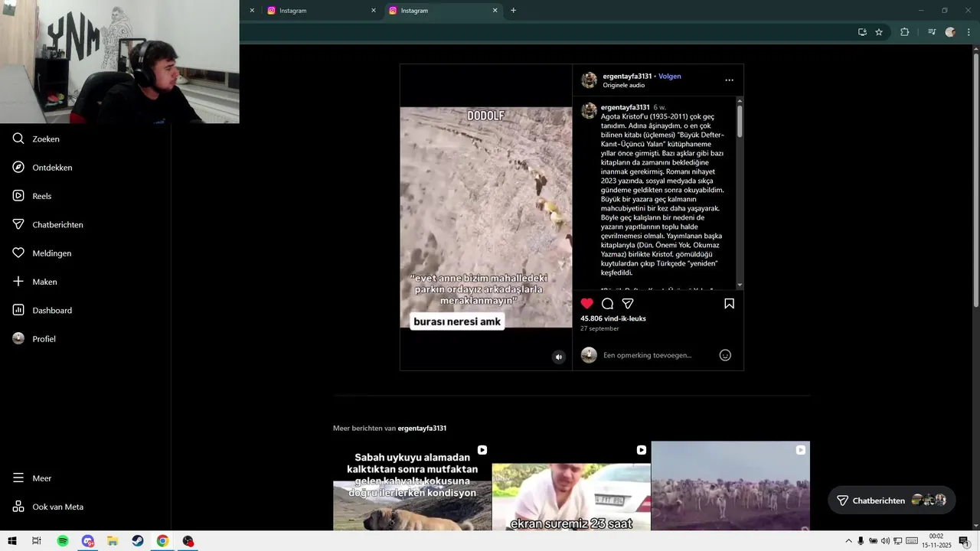Open the media controls music icon
This screenshot has width=980, height=551.
point(932,32)
